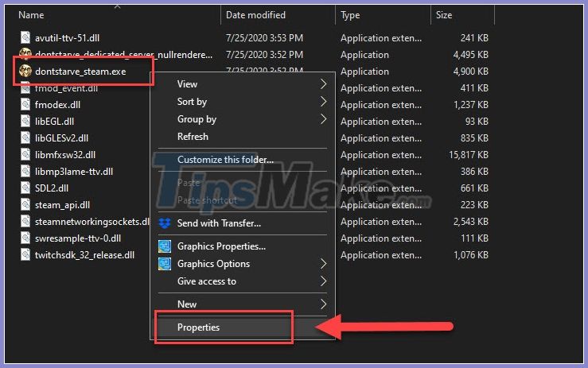
Task: Click the 7/25/2020 3:53 PM date
Action: tap(264, 38)
